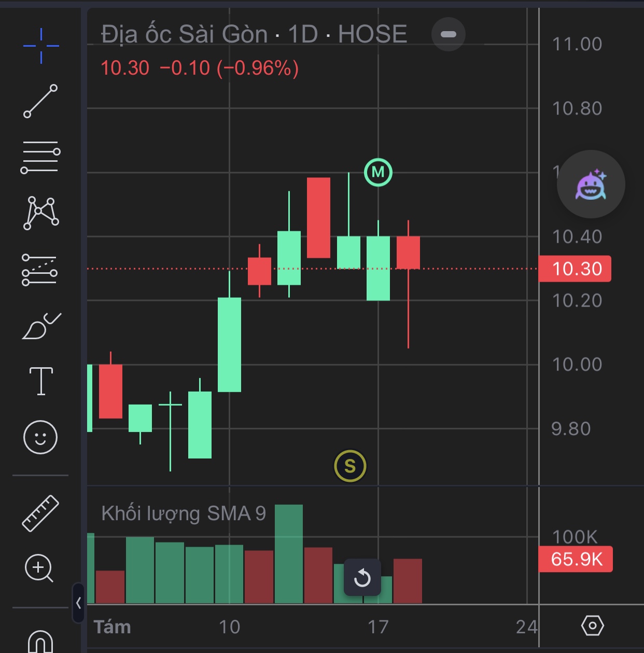The height and width of the screenshot is (653, 644).
Task: Select the text annotation tool
Action: (41, 381)
